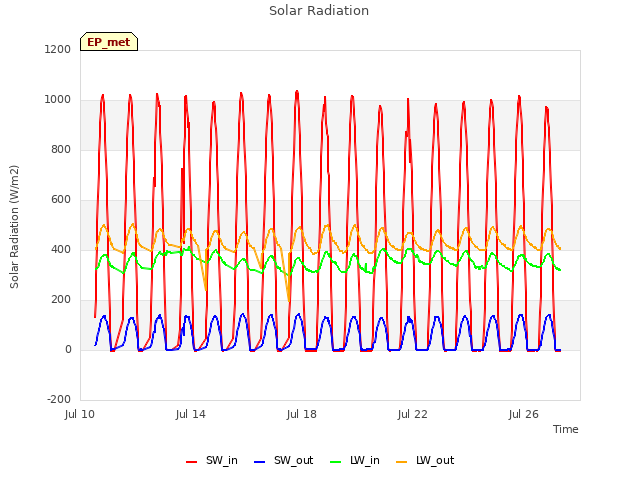
Task: Toggle the SW_in legend entry
Action: coord(212,460)
